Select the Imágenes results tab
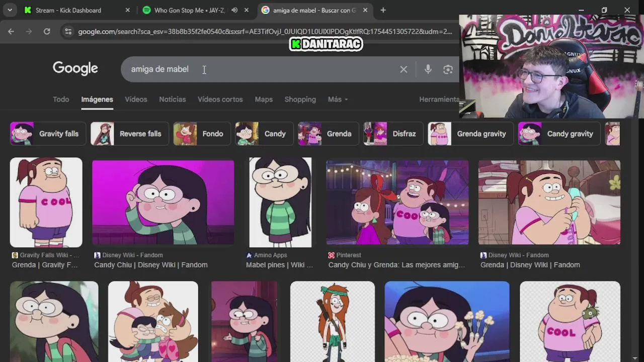The image size is (644, 362). tap(97, 100)
